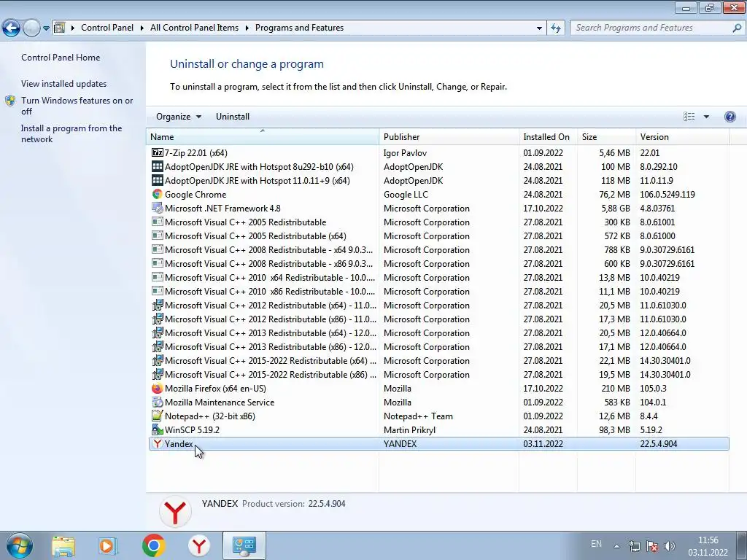
Task: Select Microsoft Visual C++ 2012 Redistributable (x64) row
Action: coord(438,306)
